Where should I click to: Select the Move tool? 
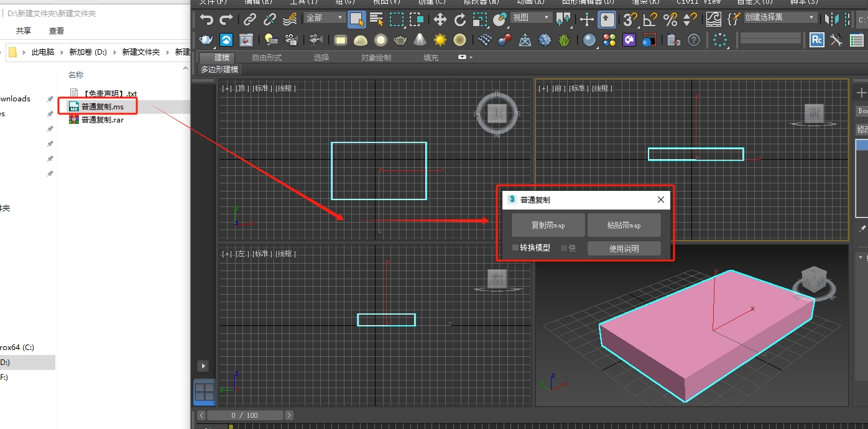[440, 20]
